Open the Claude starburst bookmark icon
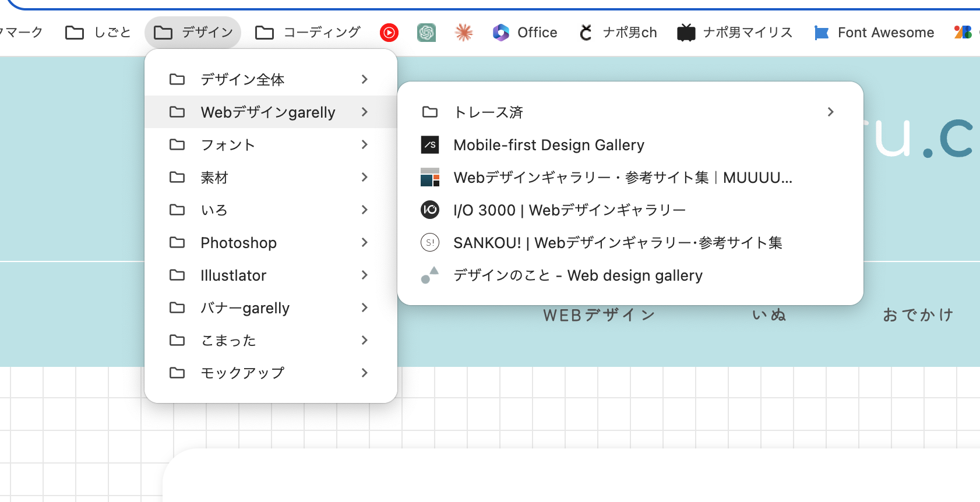 464,33
